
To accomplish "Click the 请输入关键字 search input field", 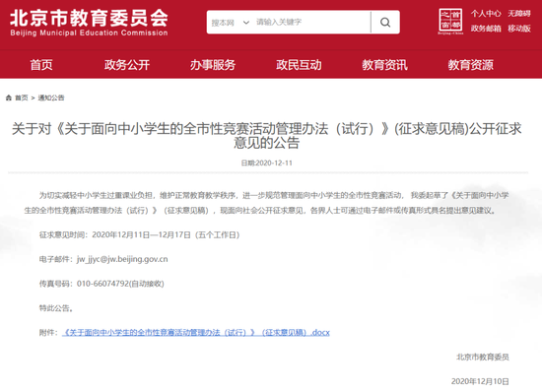I will tap(311, 22).
